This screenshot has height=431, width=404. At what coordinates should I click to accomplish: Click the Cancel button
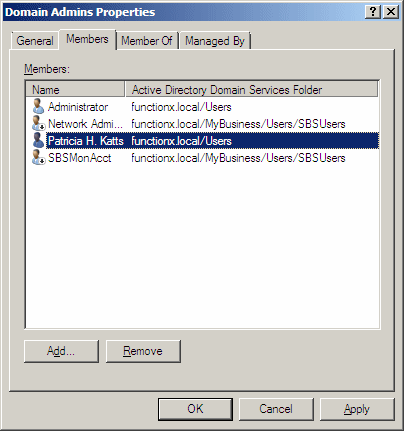point(276,409)
